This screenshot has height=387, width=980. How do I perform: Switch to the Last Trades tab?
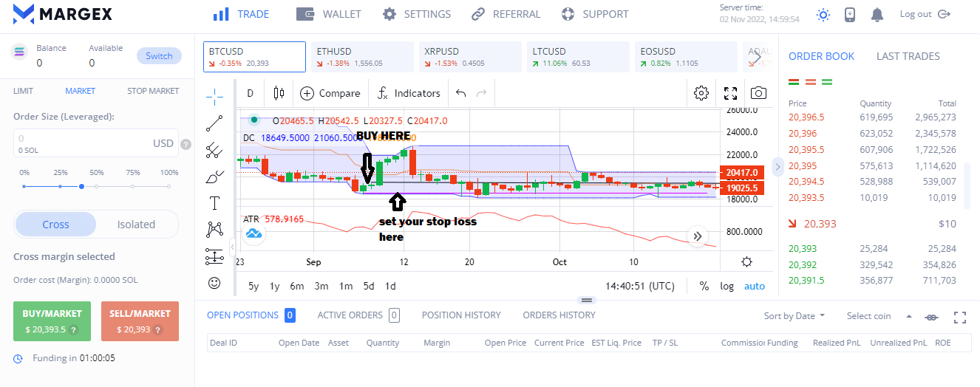coord(908,56)
